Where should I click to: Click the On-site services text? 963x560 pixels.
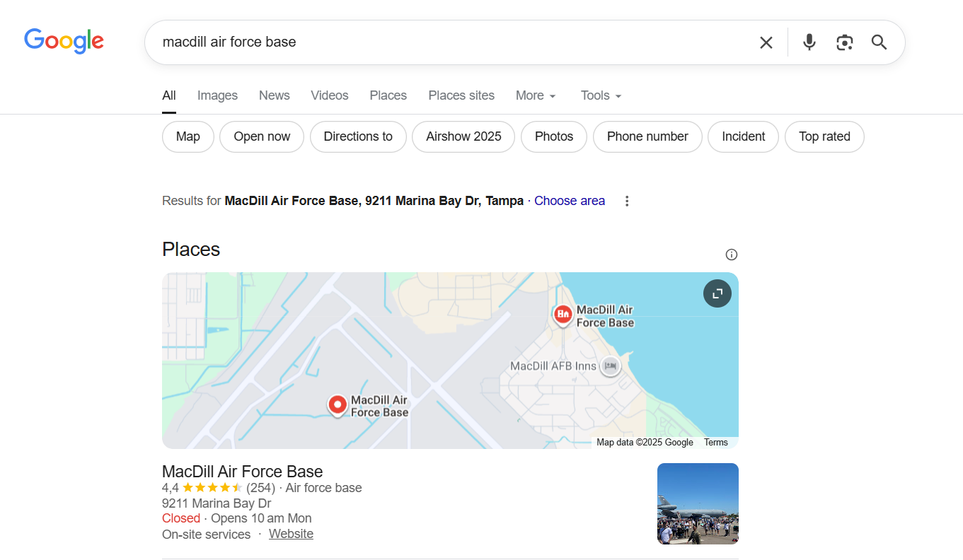[206, 534]
